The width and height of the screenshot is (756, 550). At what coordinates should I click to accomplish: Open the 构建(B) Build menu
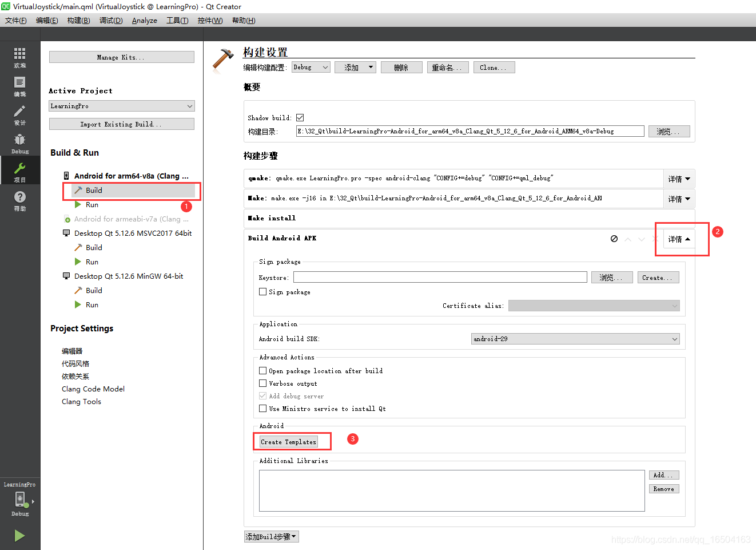click(x=78, y=20)
